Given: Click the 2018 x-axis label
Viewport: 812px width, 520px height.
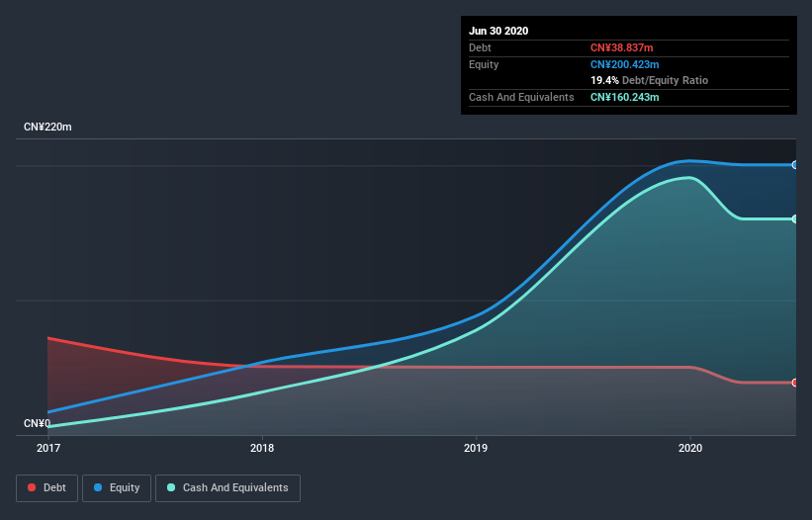Looking at the screenshot, I should pyautogui.click(x=262, y=448).
